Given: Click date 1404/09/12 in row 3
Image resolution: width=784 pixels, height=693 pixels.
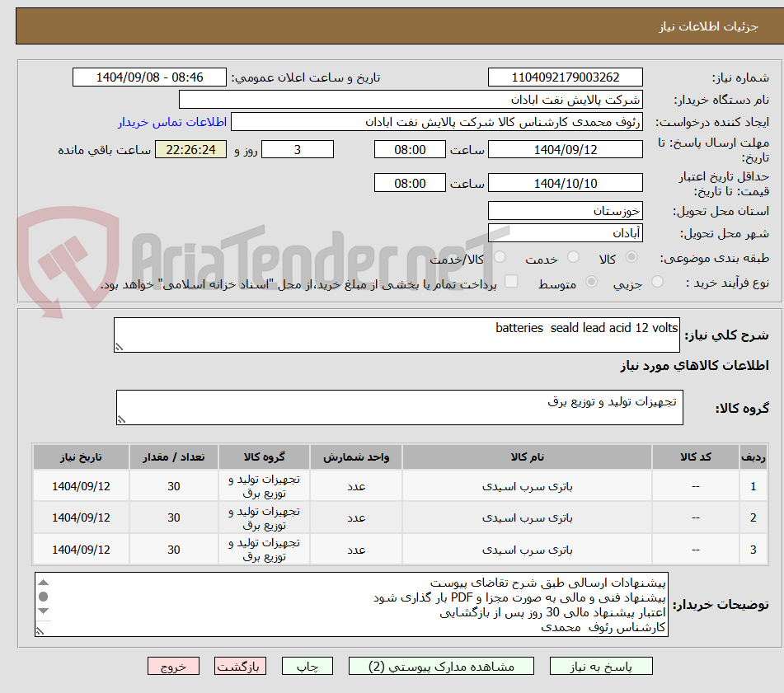Looking at the screenshot, I should pos(81,550).
